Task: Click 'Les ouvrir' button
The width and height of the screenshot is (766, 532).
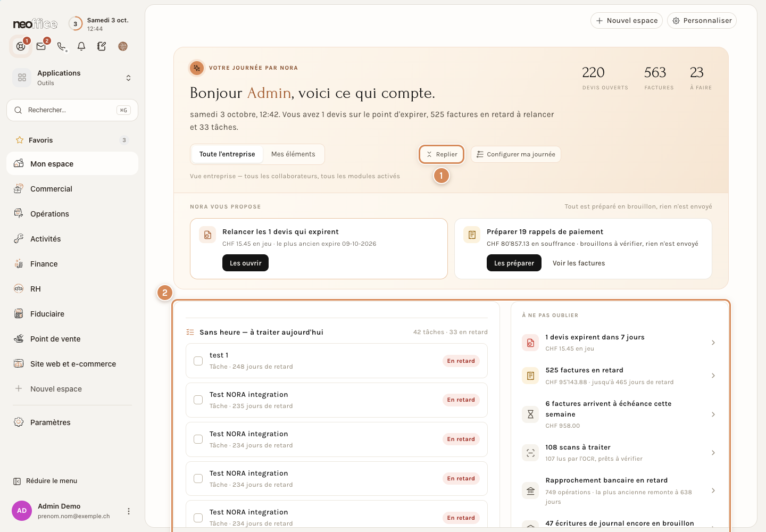Action: click(x=245, y=263)
